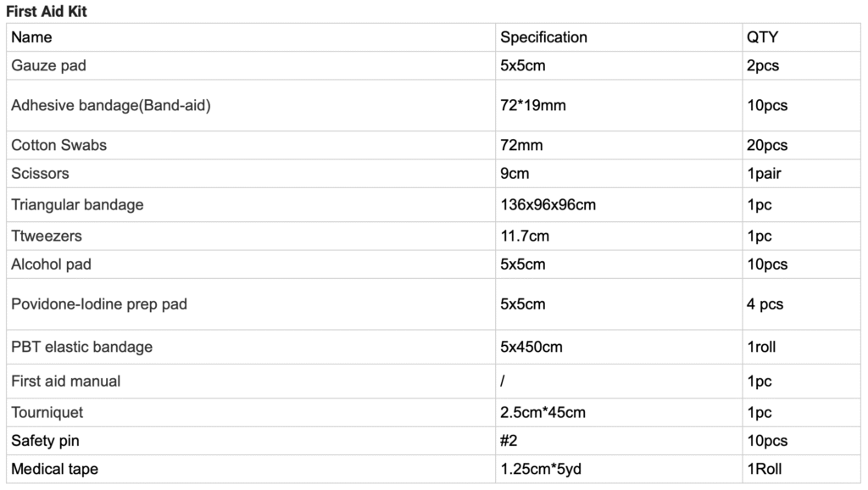Select the 'Alcohol pad' cell
The height and width of the screenshot is (490, 868).
51,264
